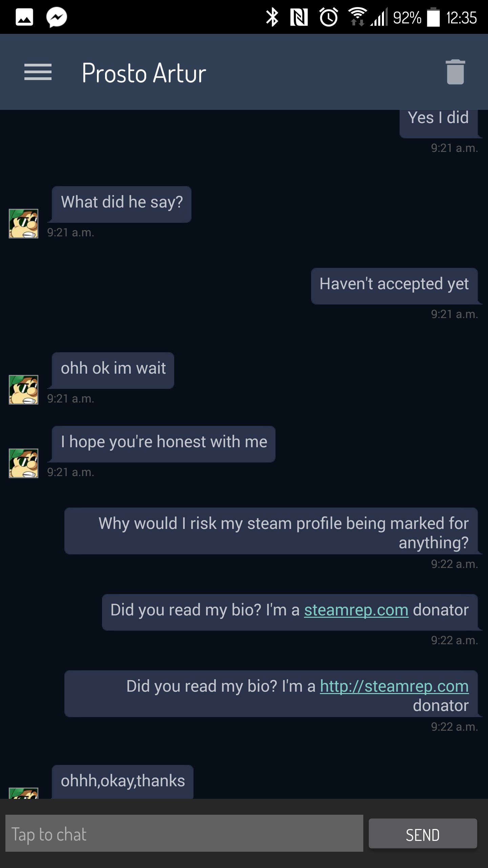Tap the 'Why would I risk' message bubble
Viewport: 488px width, 868px height.
[x=271, y=531]
